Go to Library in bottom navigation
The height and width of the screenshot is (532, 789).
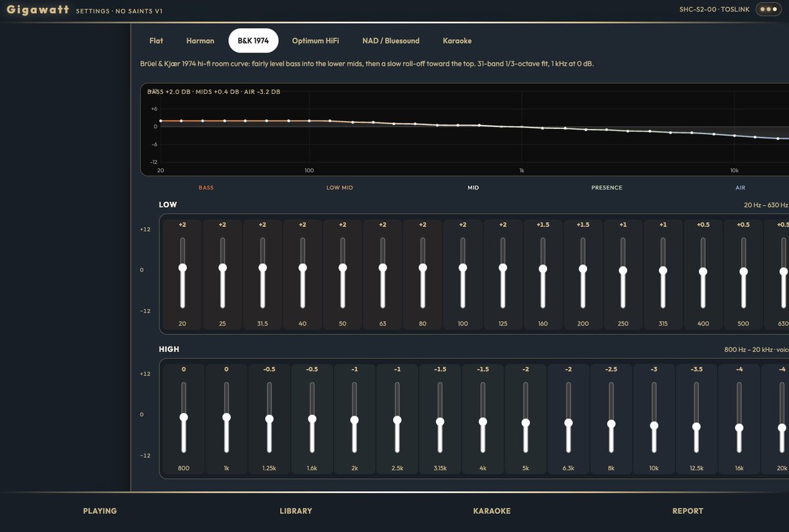click(296, 511)
